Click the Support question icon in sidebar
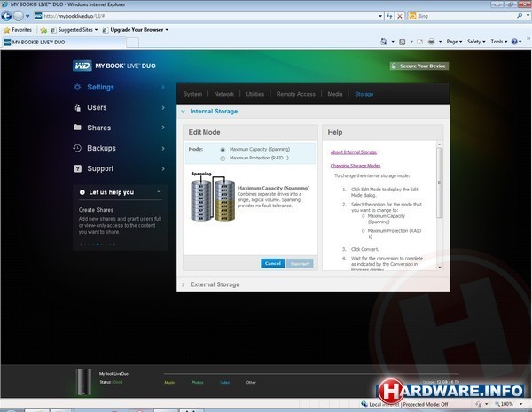The image size is (532, 412). (x=77, y=168)
